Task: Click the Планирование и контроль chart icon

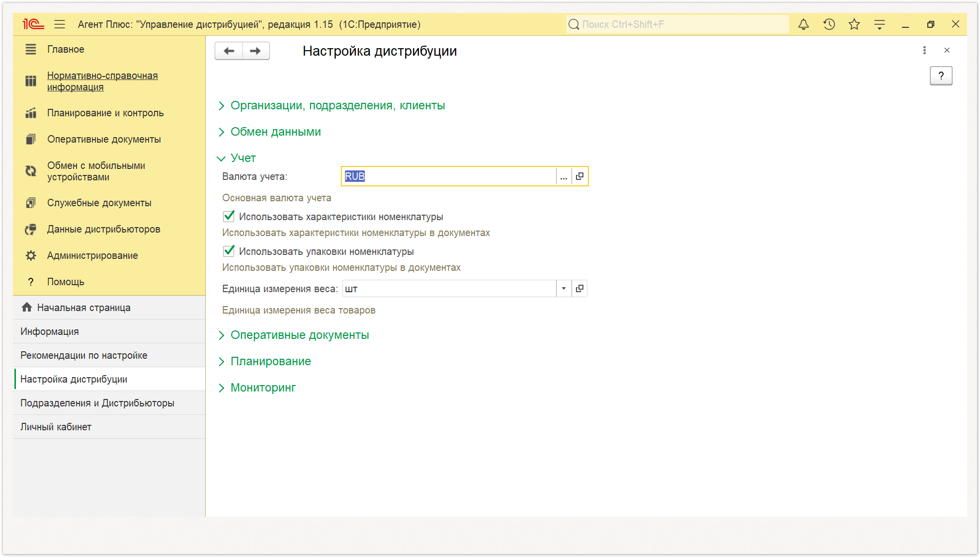Action: pyautogui.click(x=31, y=113)
